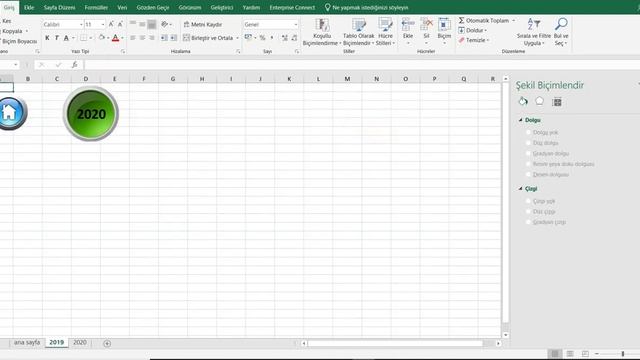Screen dimensions: 640x360
Task: Open the Ekle ribbon tab
Action: coord(29,7)
